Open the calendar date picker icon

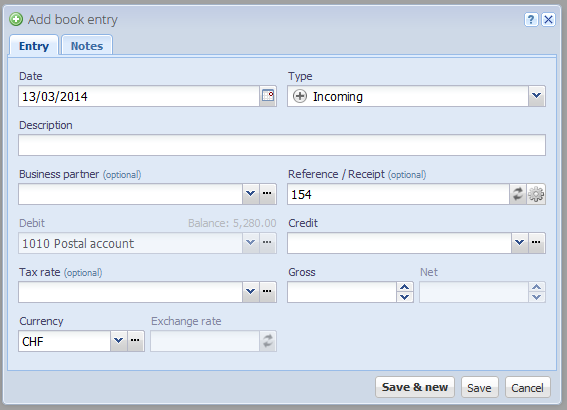tap(268, 96)
